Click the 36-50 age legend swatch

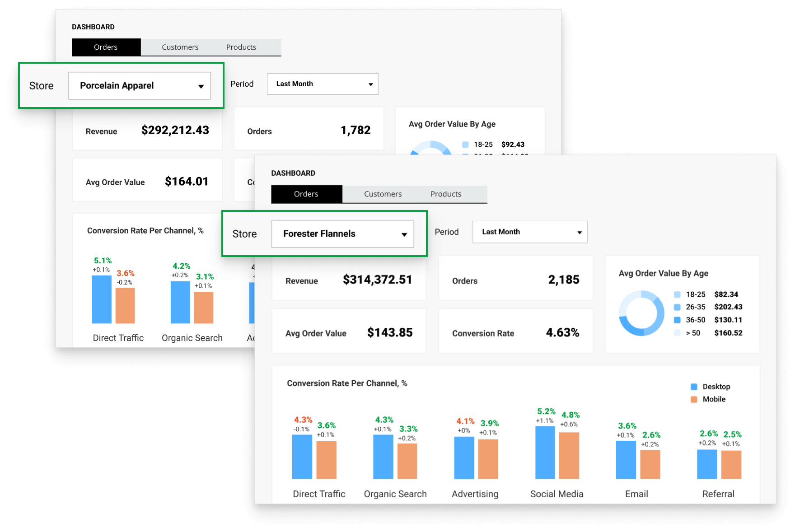point(677,320)
